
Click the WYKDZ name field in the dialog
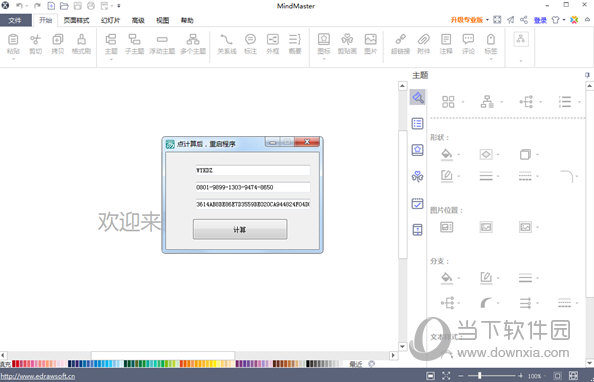coord(253,171)
